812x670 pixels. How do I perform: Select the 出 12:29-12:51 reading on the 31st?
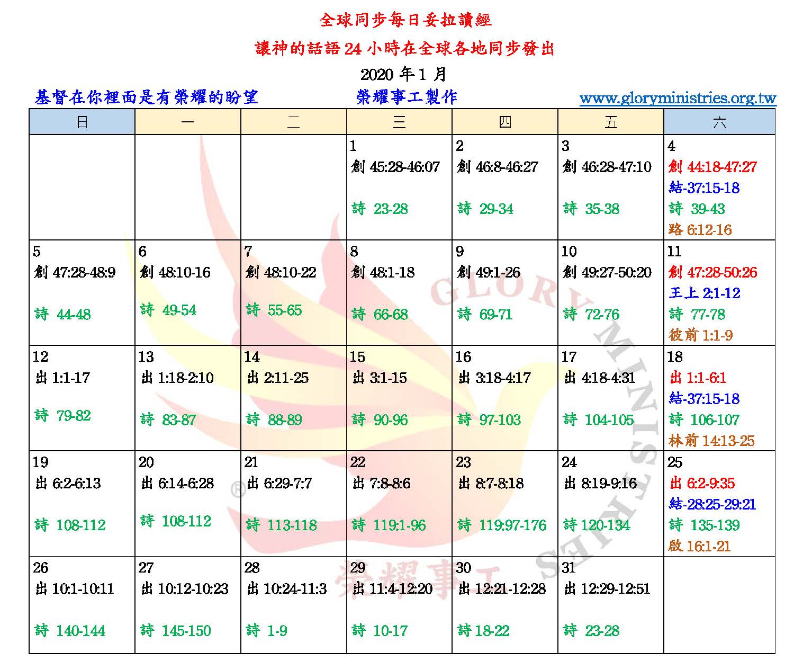607,588
